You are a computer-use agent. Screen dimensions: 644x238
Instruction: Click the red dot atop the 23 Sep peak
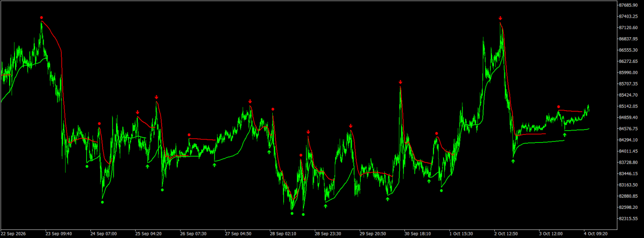point(42,18)
